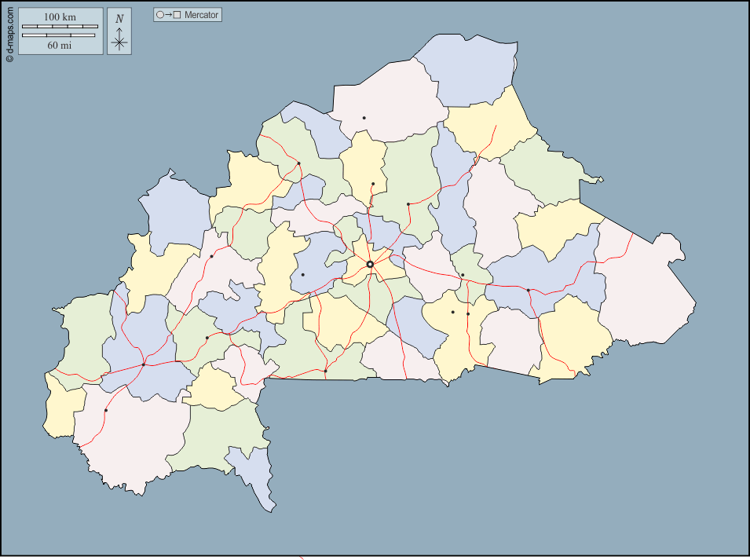Click the city dot on the far southwest road
This screenshot has height=560, width=750.
tap(106, 410)
